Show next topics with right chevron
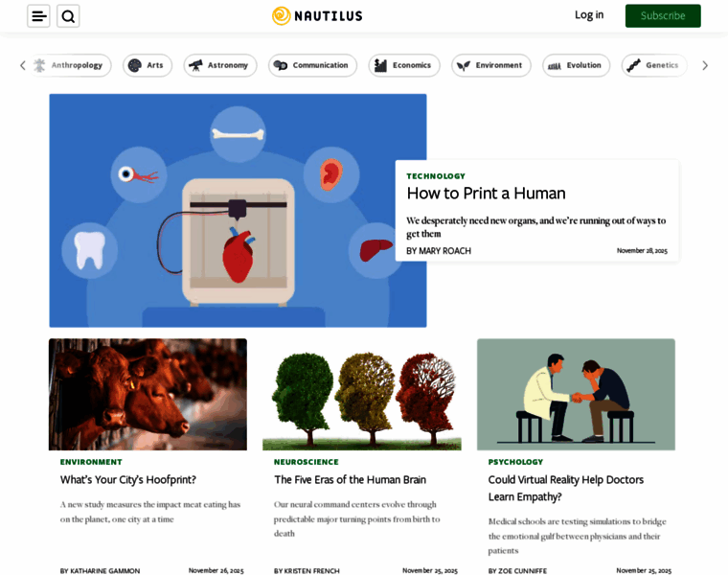This screenshot has width=728, height=575. pos(705,65)
